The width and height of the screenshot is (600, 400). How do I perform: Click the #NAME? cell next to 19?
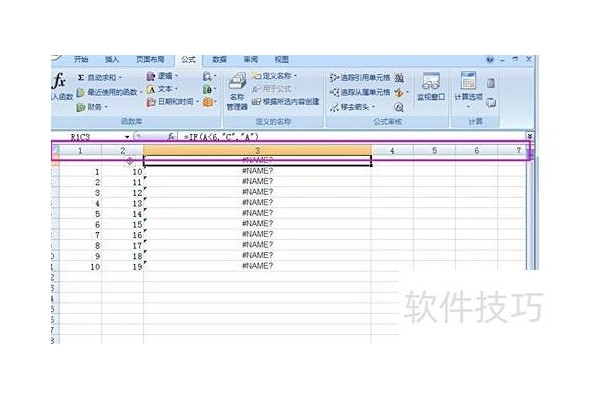click(x=257, y=266)
